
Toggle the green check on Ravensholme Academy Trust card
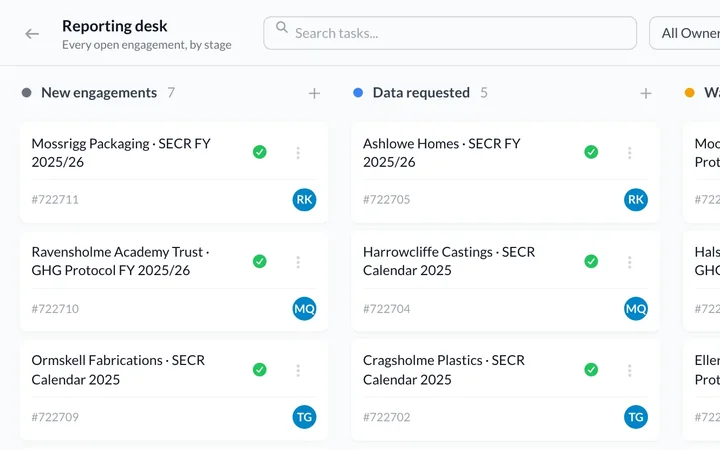point(259,261)
